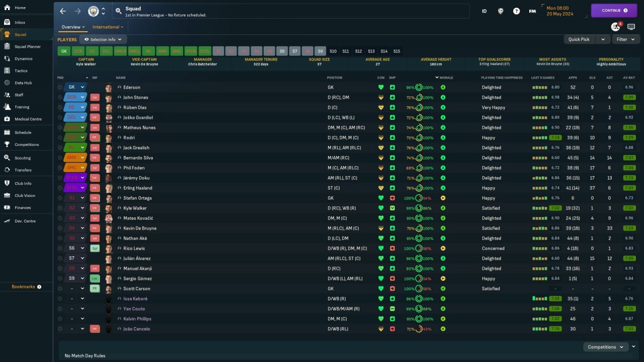This screenshot has height=362, width=644.
Task: Select the S15 substitute slot
Action: coord(397,51)
